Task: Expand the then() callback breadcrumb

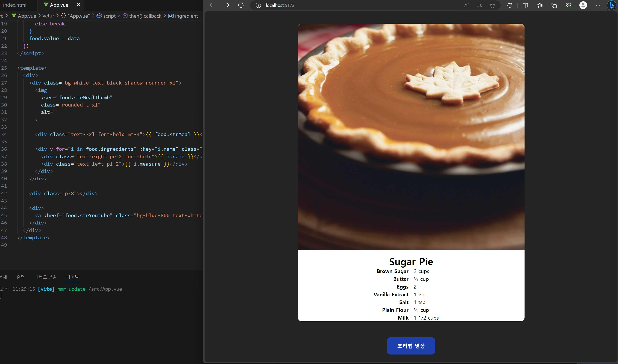Action: 145,16
